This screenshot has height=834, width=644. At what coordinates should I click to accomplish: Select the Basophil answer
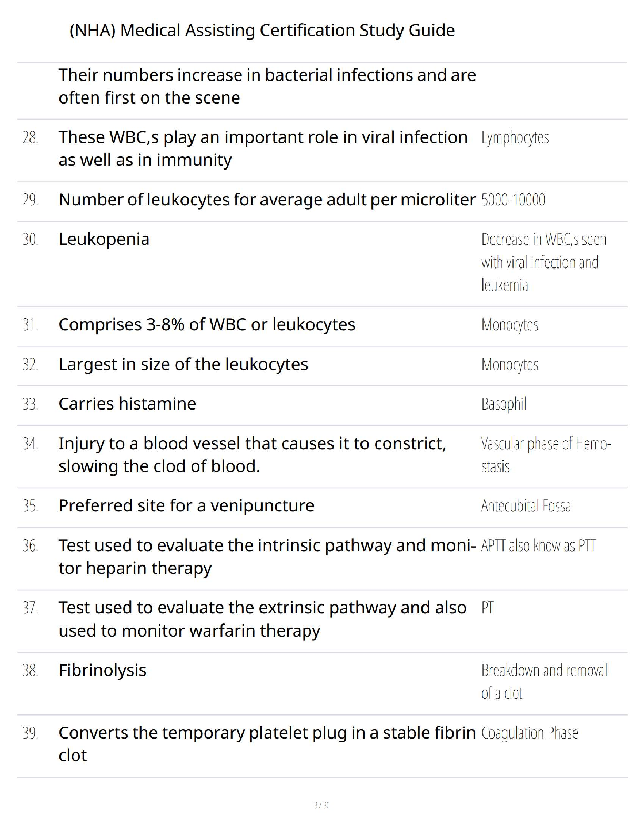coord(504,404)
